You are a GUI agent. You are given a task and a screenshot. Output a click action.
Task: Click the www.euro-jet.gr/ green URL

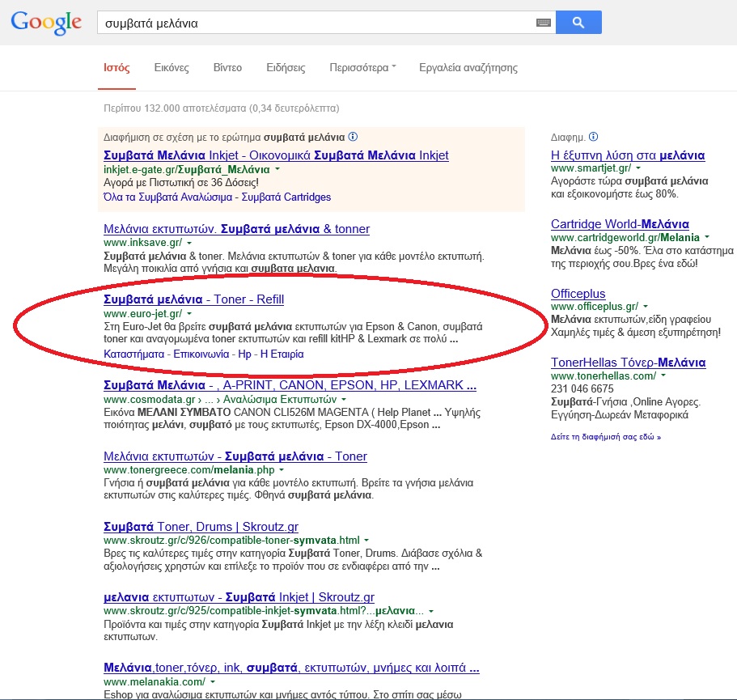143,313
